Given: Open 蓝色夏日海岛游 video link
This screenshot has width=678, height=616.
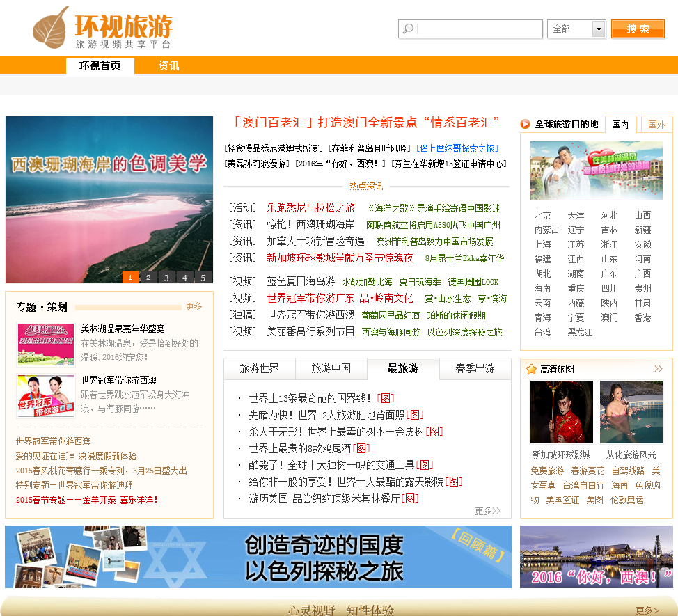Looking at the screenshot, I should (301, 282).
